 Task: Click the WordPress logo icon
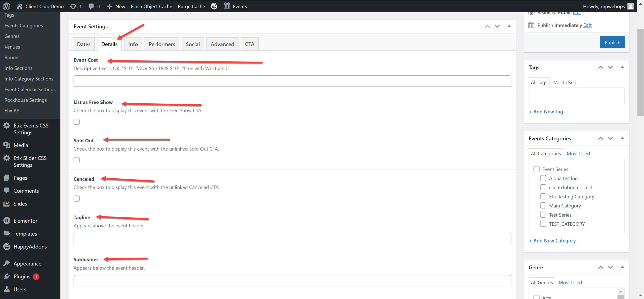click(7, 6)
